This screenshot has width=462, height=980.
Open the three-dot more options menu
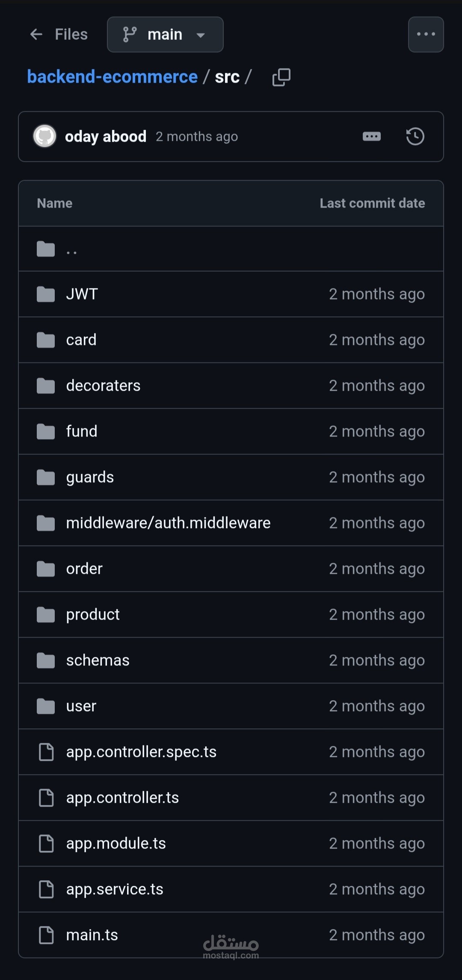coord(426,35)
